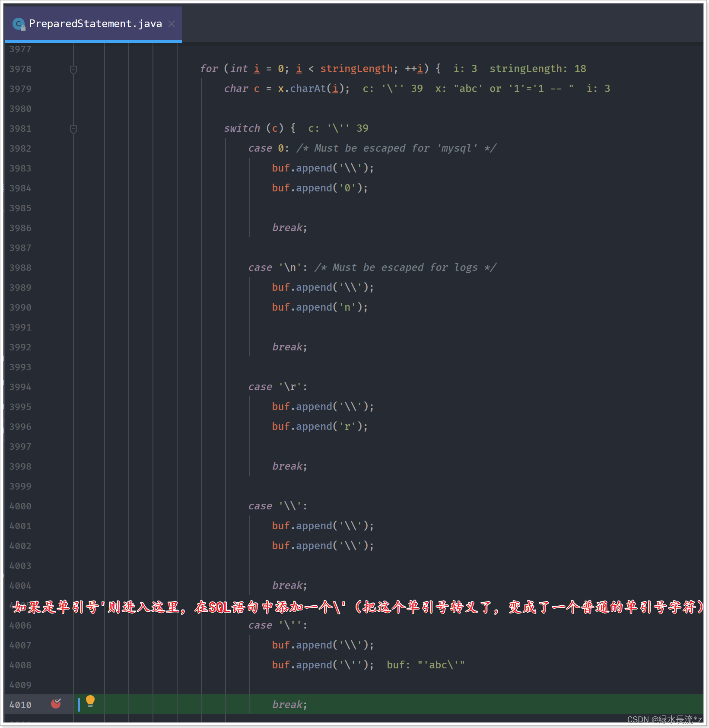709x728 pixels.
Task: Click case '\\' label at line 4000
Action: point(277,506)
